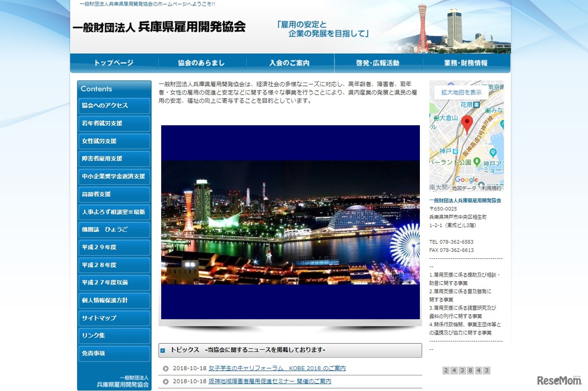
Task: Click the red location pin on the map
Action: 467,120
